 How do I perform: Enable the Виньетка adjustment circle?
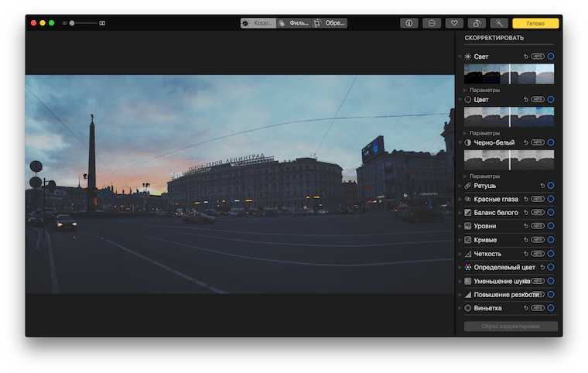(x=551, y=308)
